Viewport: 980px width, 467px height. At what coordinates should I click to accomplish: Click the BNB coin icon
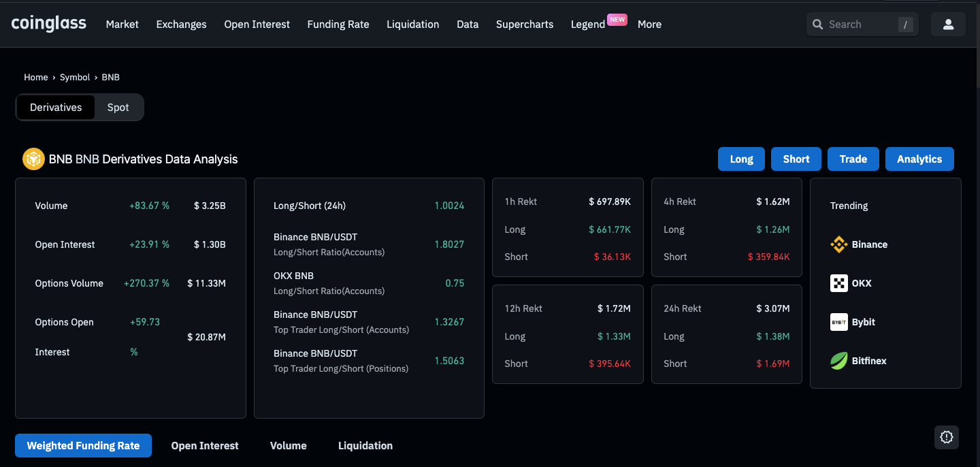tap(33, 159)
